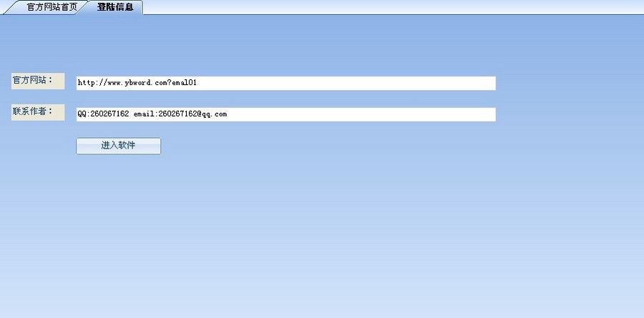Click the 'http' protocol text in website field
This screenshot has height=318, width=644.
tap(85, 83)
